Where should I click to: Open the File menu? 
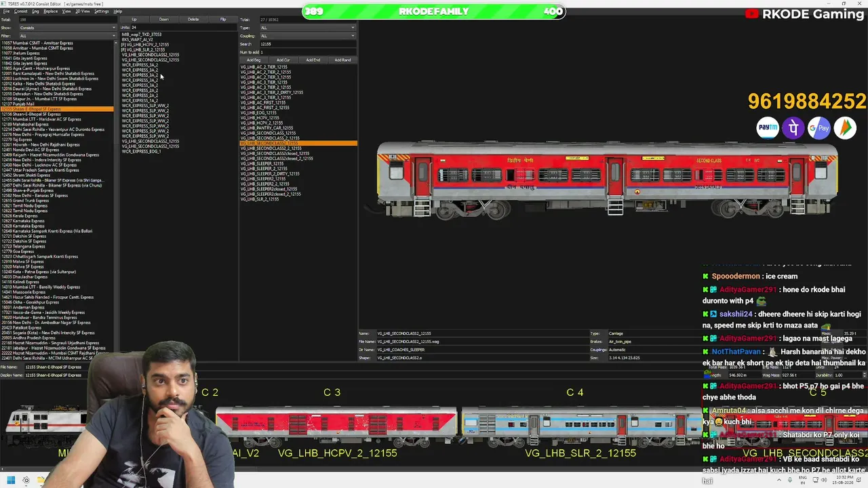[x=6, y=12]
